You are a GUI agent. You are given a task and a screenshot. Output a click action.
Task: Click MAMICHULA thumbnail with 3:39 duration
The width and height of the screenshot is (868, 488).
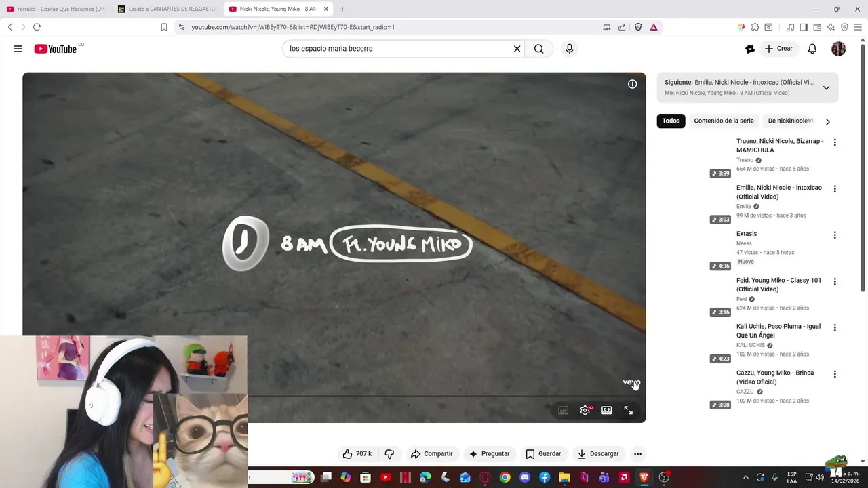(694, 157)
